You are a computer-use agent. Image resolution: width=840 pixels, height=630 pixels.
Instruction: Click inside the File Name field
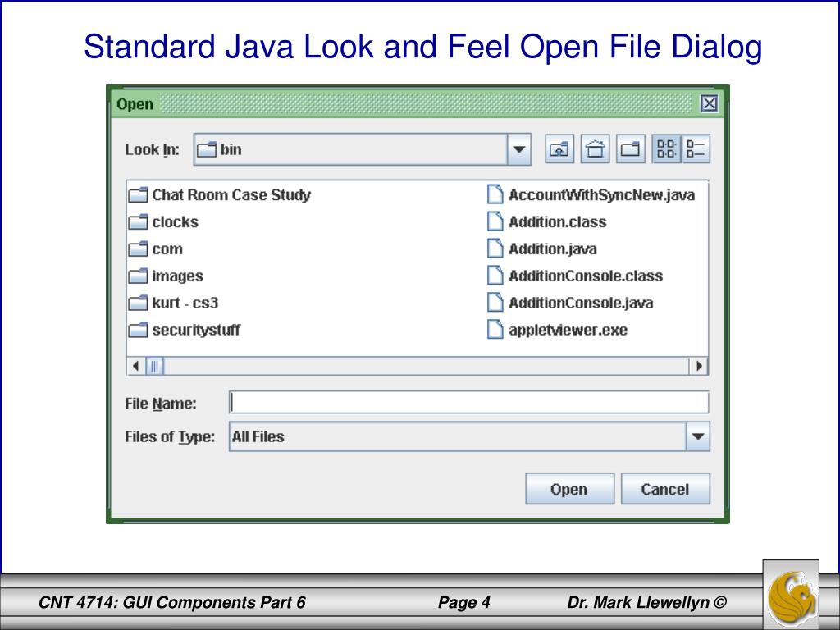click(469, 403)
